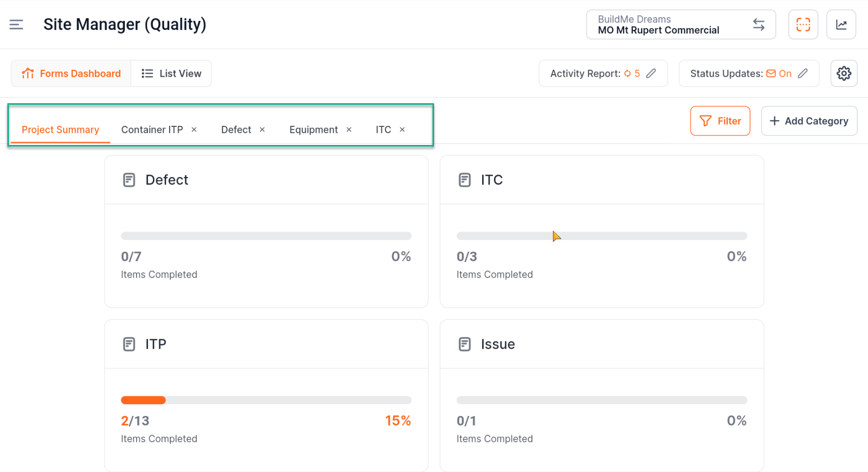Open the BuildMe Dreams project selector

click(681, 25)
